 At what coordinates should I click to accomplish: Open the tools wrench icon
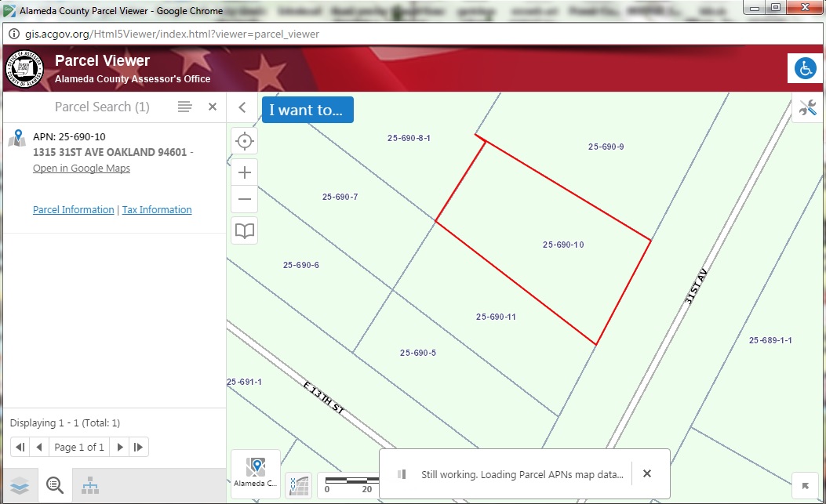[x=807, y=107]
